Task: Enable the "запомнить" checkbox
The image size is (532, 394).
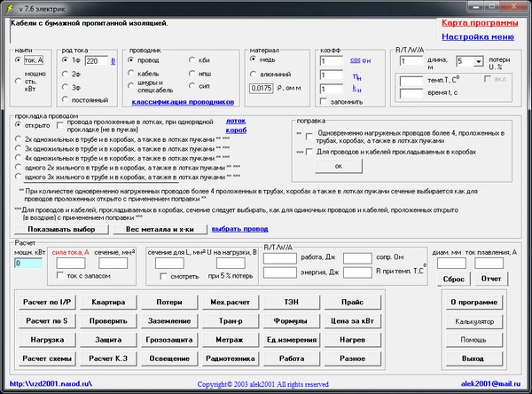Action: (x=325, y=104)
